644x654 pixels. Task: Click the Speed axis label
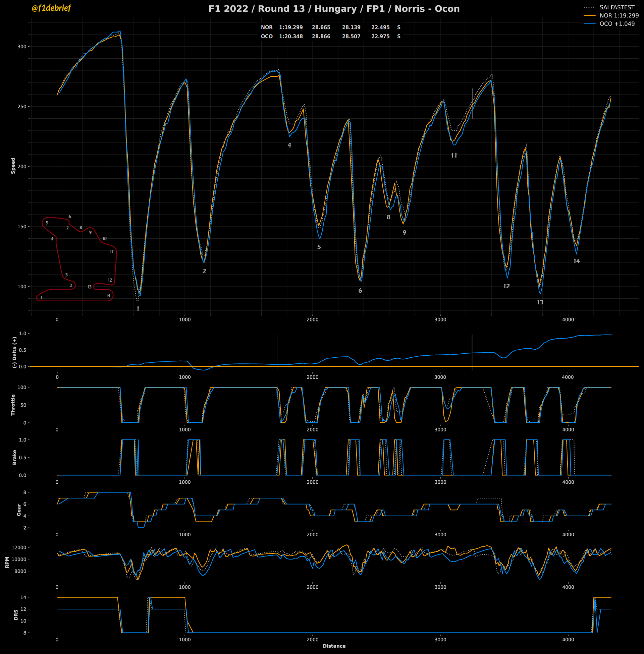(13, 166)
